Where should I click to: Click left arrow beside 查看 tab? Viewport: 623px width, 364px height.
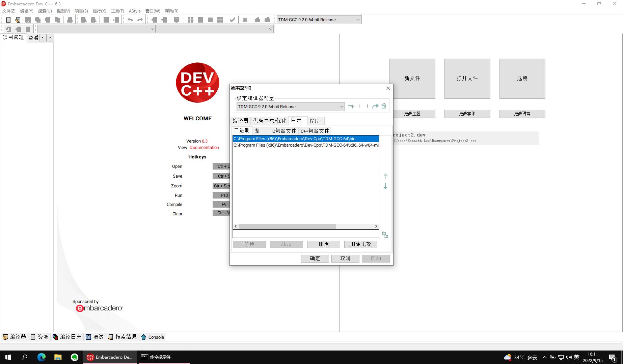[x=43, y=38]
